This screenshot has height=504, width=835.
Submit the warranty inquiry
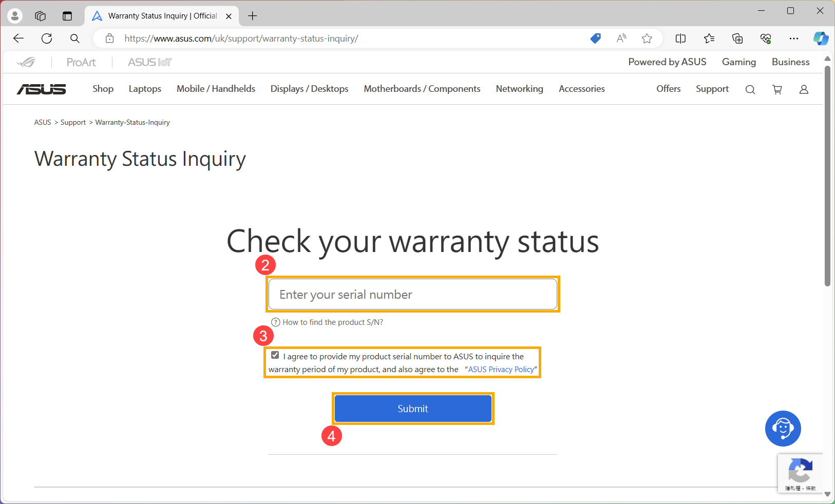point(413,409)
